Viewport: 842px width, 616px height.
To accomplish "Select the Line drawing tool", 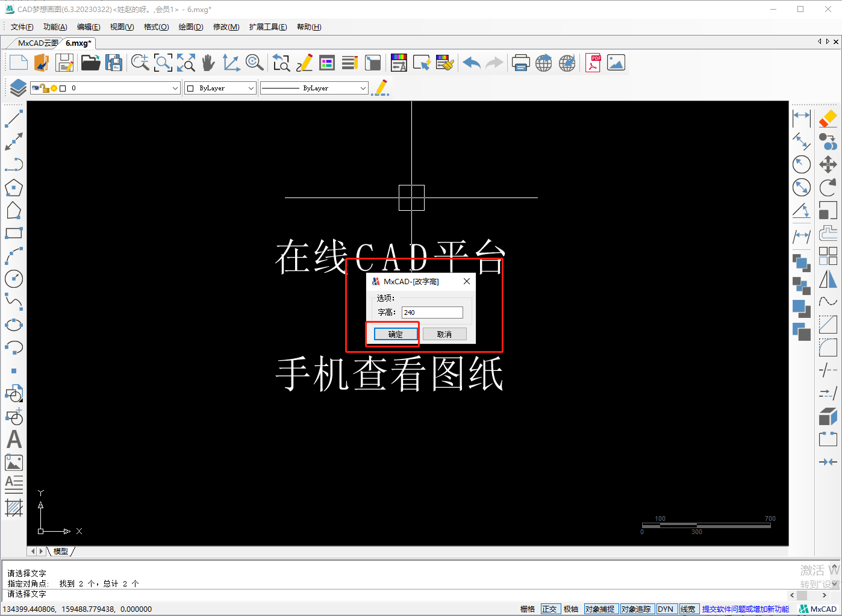I will (14, 119).
